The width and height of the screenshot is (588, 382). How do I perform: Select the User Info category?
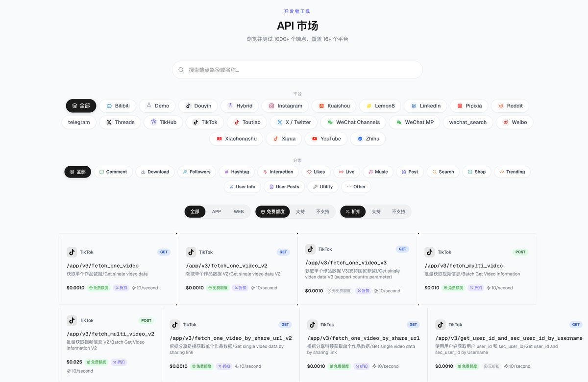[242, 186]
